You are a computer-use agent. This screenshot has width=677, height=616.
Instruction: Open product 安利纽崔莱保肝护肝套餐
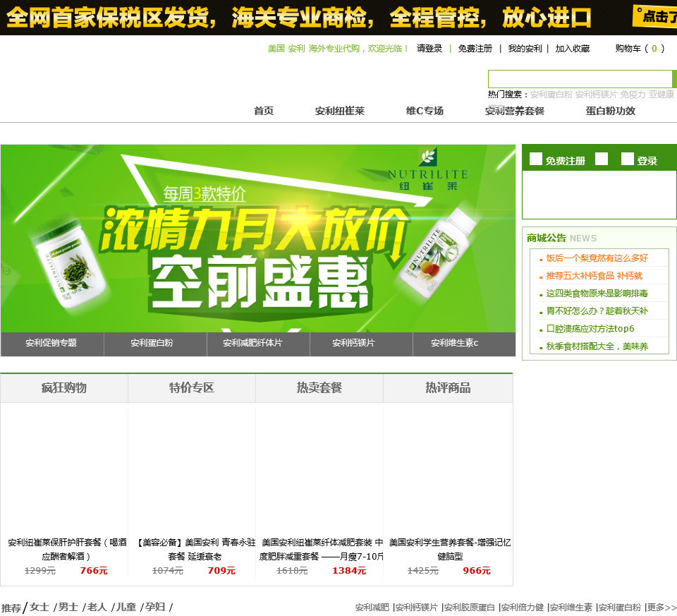[67, 550]
